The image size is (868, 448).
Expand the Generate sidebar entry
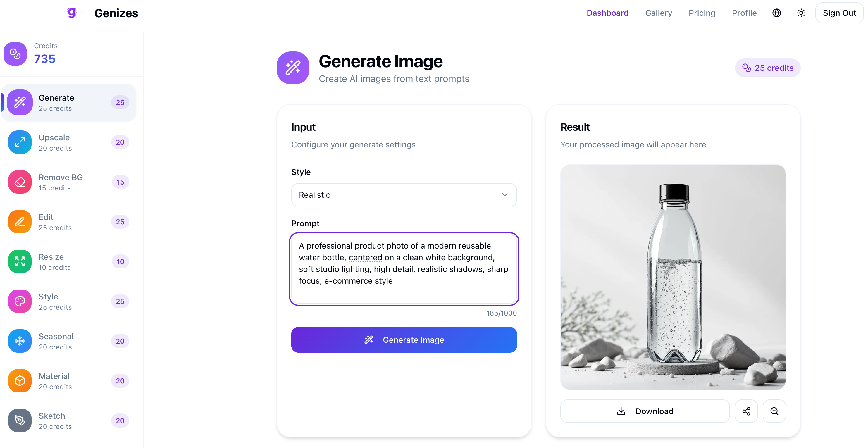click(68, 102)
